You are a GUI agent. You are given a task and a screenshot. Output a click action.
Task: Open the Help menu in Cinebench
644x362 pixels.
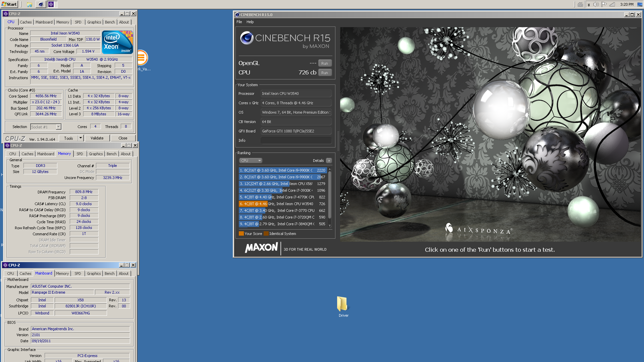coord(250,22)
